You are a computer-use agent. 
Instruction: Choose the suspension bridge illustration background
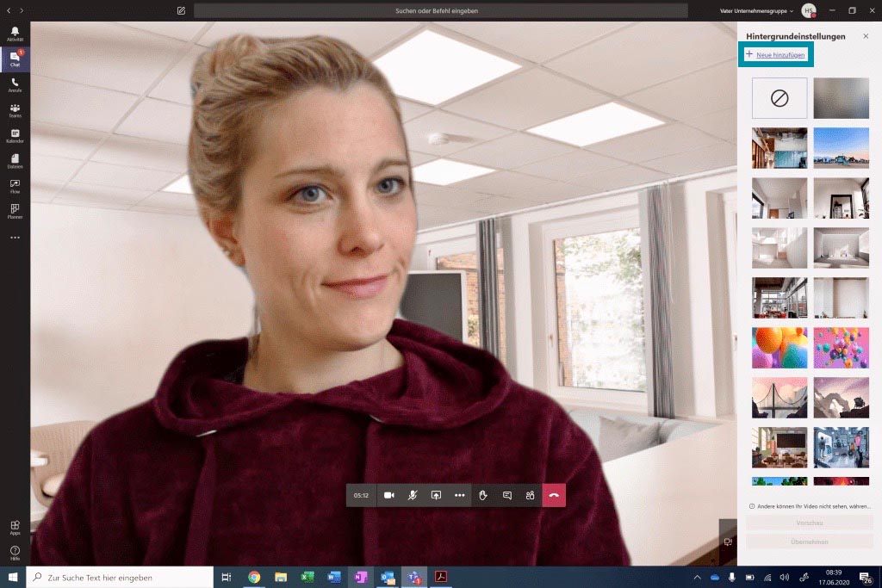click(779, 398)
